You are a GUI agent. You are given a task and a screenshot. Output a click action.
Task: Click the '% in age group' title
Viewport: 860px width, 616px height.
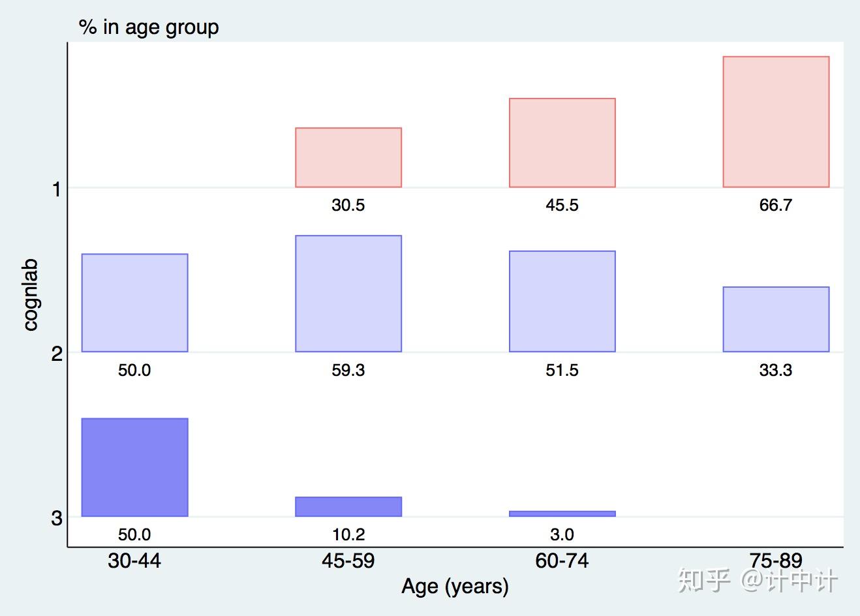point(149,27)
